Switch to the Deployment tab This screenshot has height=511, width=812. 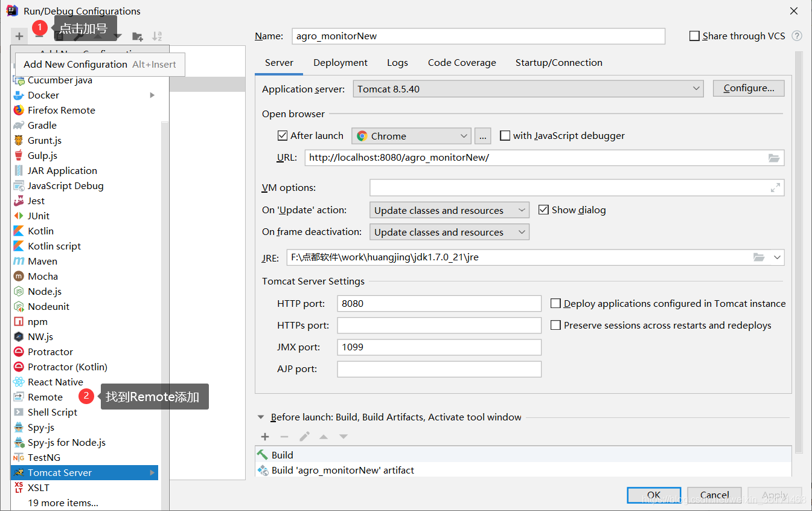click(340, 63)
